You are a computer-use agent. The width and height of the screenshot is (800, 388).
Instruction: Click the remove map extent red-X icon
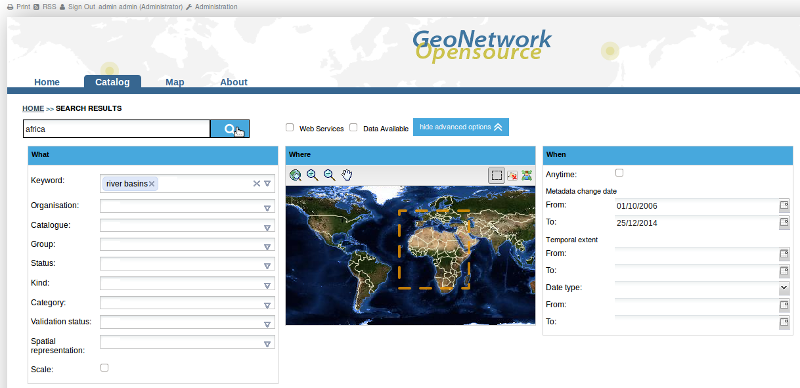(x=512, y=176)
